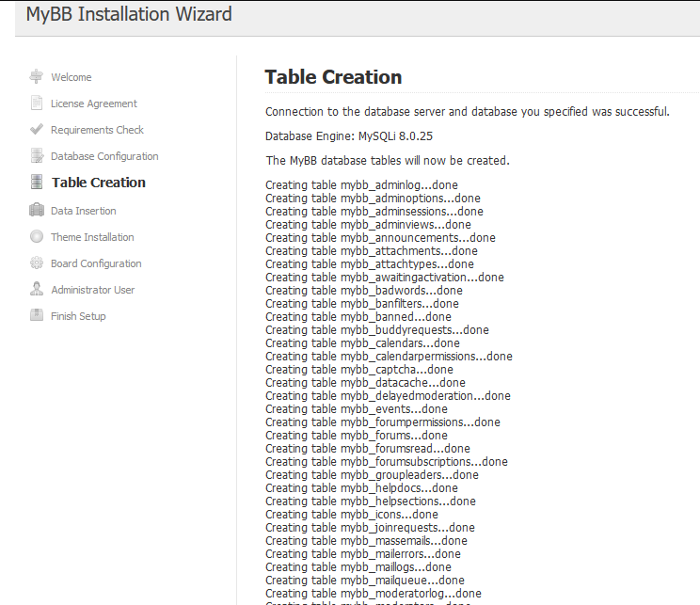Go to Requirements Check step
The width and height of the screenshot is (700, 605).
(97, 130)
